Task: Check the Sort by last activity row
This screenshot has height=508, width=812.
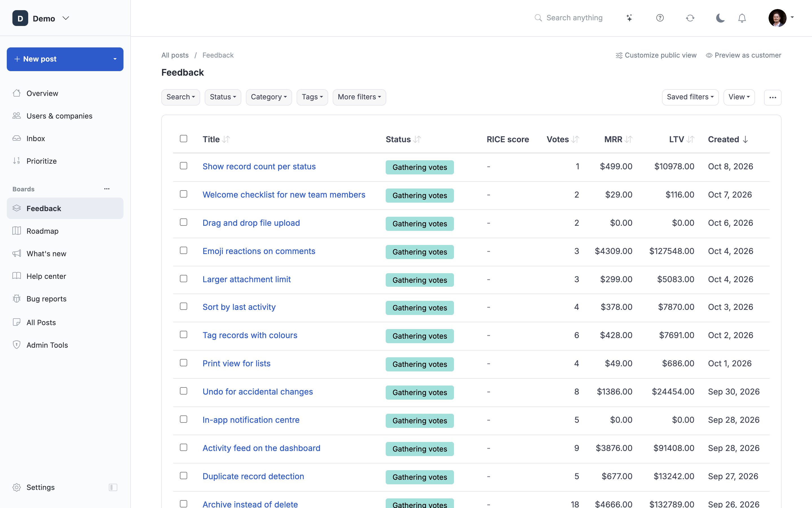Action: pyautogui.click(x=184, y=306)
